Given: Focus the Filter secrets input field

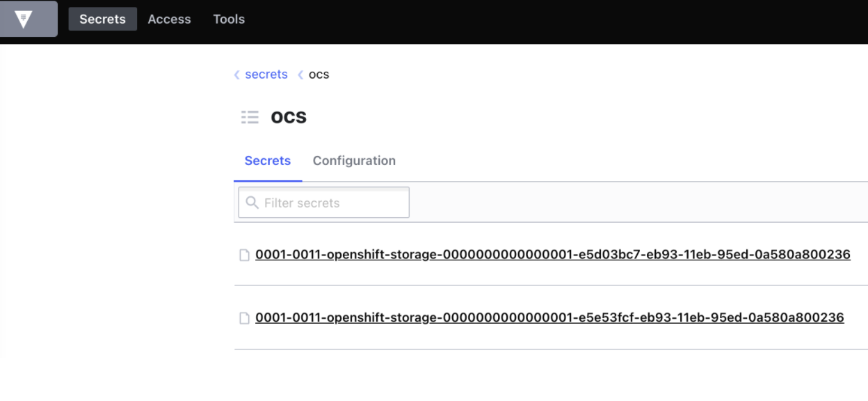Looking at the screenshot, I should click(323, 203).
